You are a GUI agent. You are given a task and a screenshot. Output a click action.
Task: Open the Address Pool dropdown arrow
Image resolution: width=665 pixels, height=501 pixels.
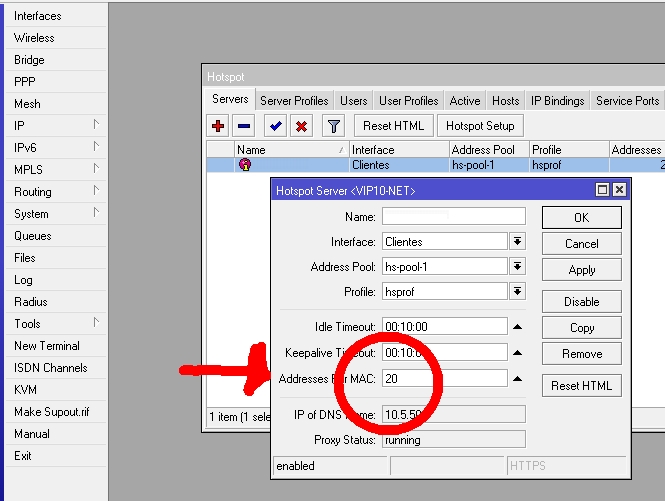point(517,266)
